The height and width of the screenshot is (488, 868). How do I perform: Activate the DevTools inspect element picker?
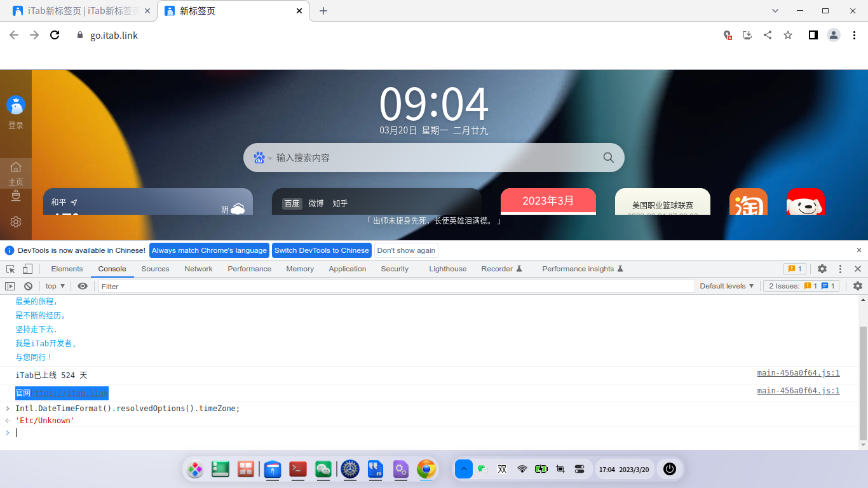11,269
